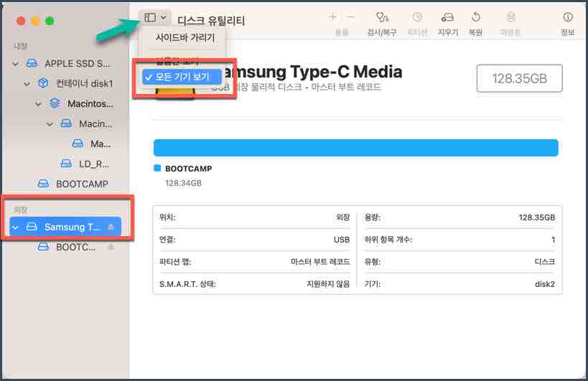Screen dimensions: 588x381
Task: Click the blue disk usage bar
Action: [x=355, y=148]
